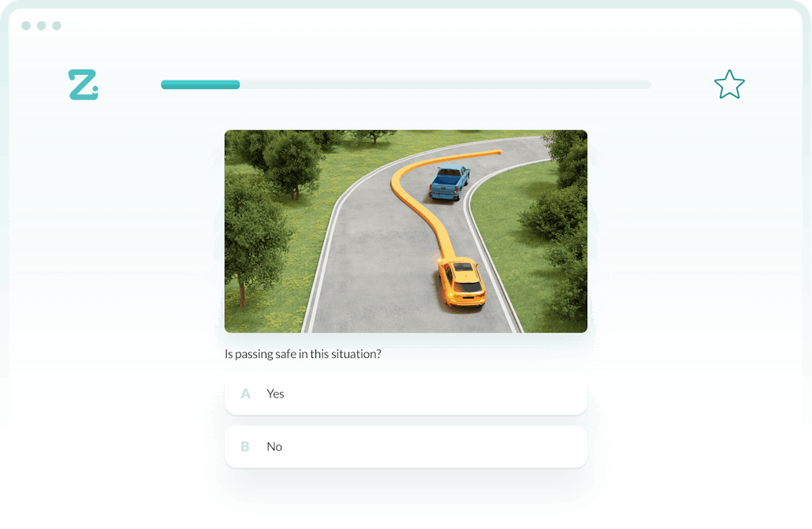
Task: Click the middle window control dot
Action: tap(43, 25)
